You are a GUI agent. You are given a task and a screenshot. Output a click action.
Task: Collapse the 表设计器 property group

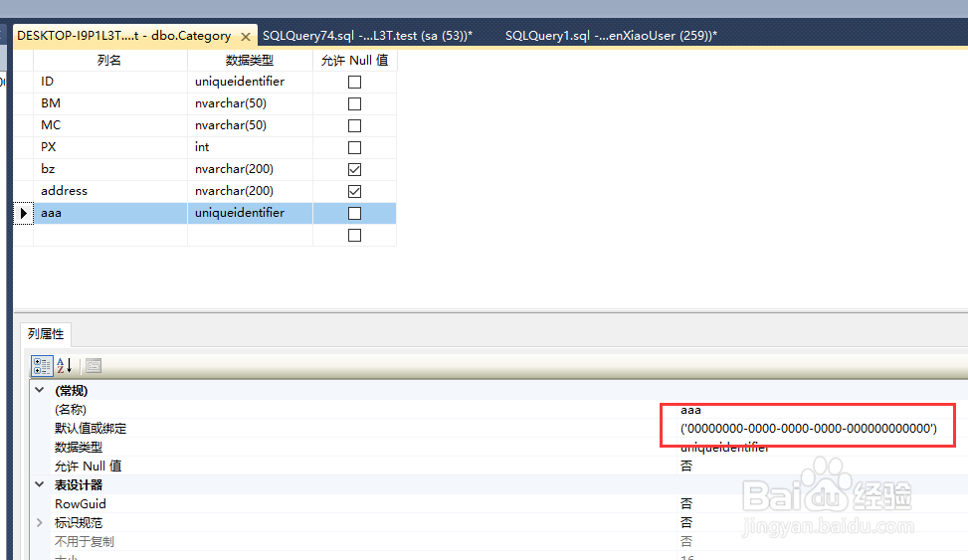coord(40,484)
